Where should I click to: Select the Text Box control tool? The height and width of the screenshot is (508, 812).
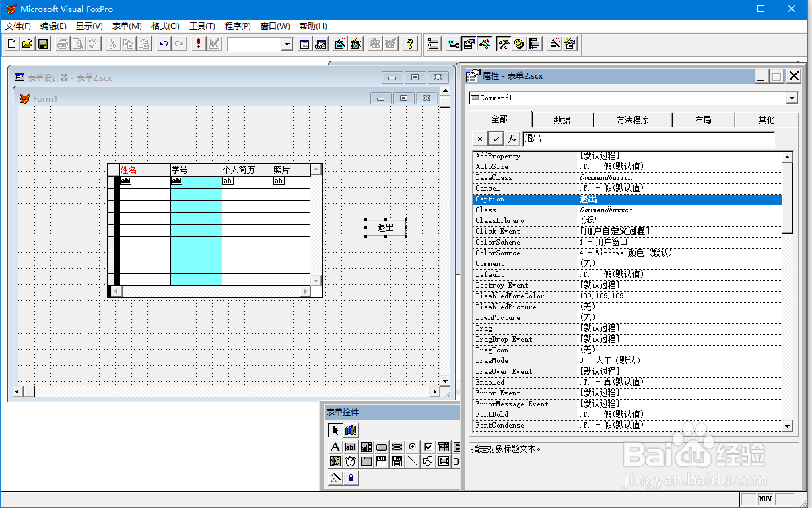[x=351, y=447]
